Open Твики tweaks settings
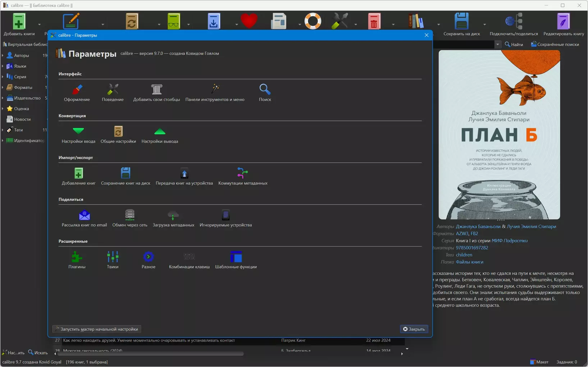 pyautogui.click(x=113, y=260)
